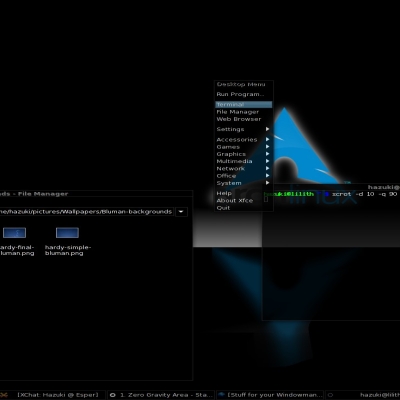
Task: Click XChat icon in the taskbar
Action: 4,395
